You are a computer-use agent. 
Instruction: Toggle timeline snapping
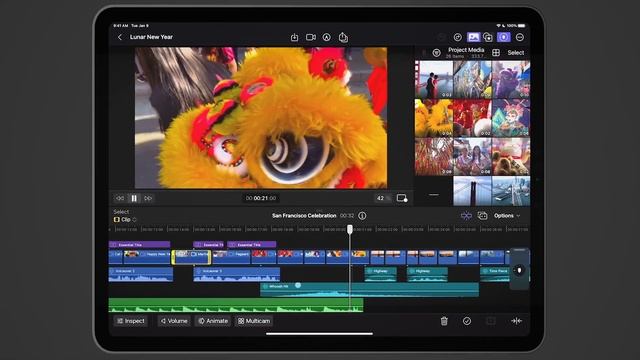(x=466, y=216)
